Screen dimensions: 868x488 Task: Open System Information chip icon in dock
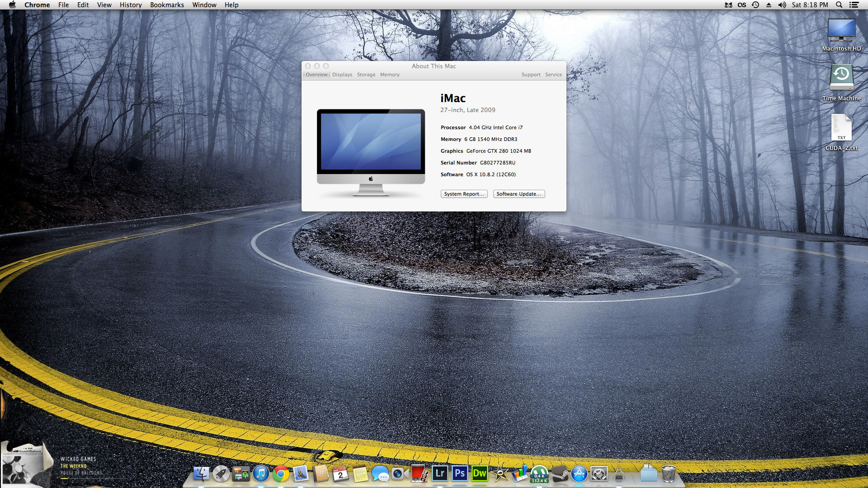[619, 474]
